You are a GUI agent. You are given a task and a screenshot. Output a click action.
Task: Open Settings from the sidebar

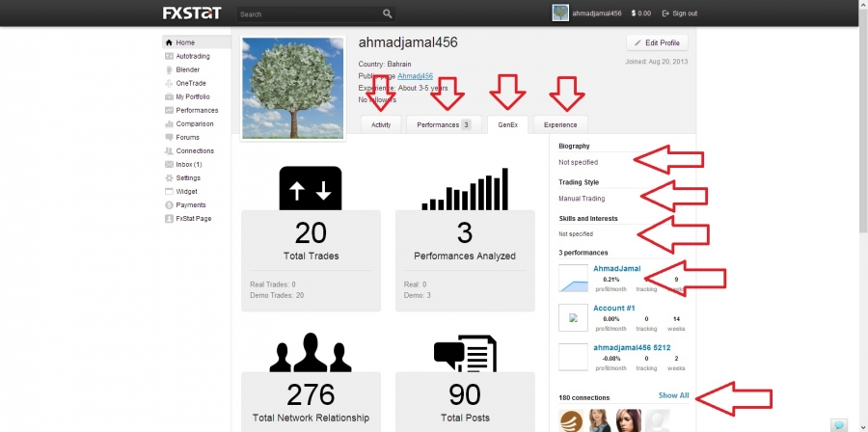tap(187, 177)
